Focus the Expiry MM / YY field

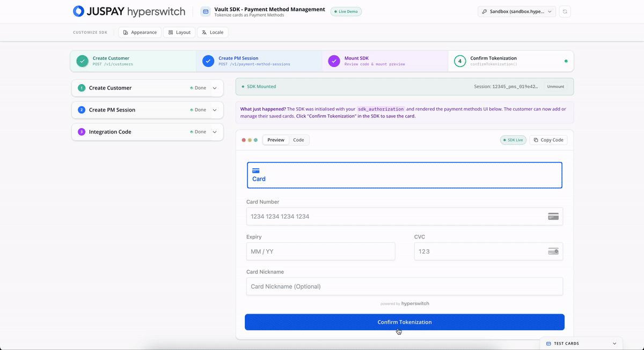[x=320, y=251]
